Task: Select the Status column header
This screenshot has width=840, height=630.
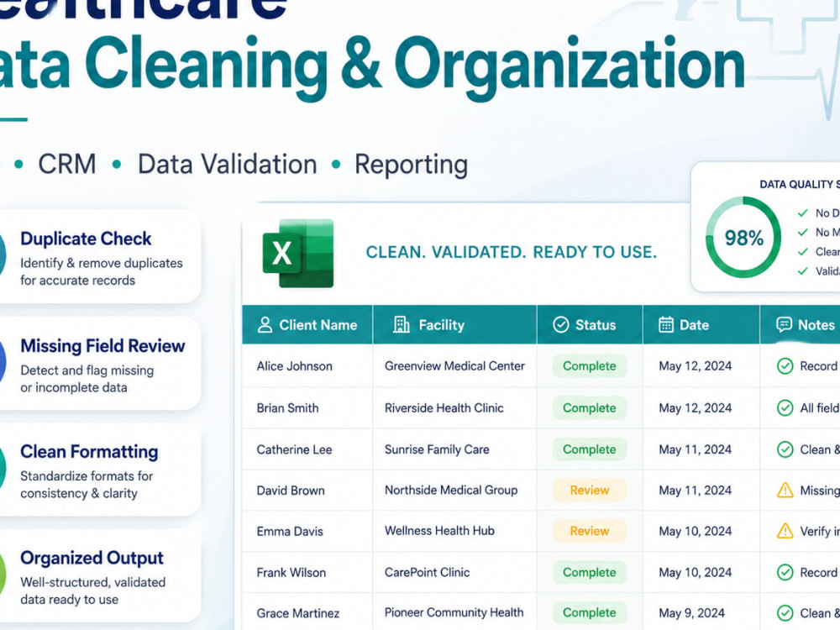Action: click(590, 324)
